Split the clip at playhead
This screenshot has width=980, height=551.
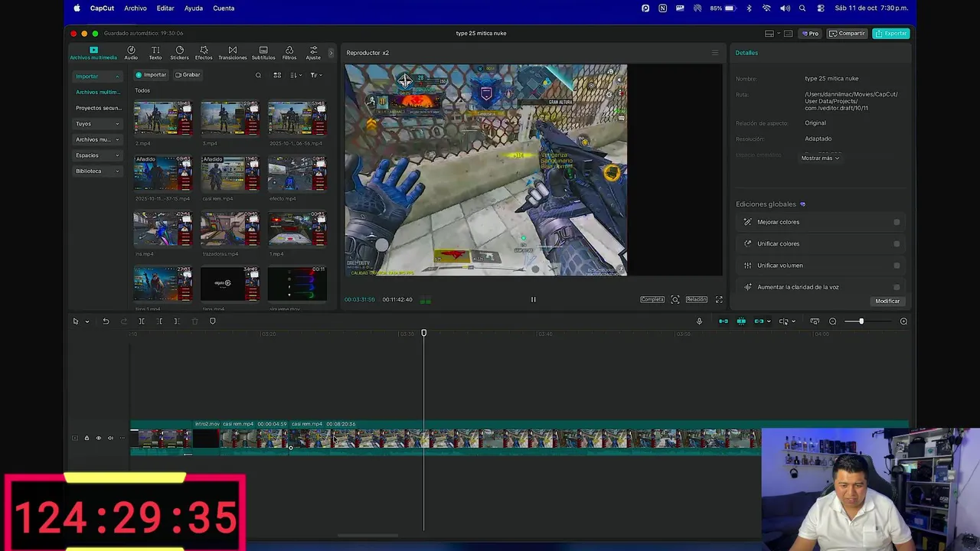point(142,321)
